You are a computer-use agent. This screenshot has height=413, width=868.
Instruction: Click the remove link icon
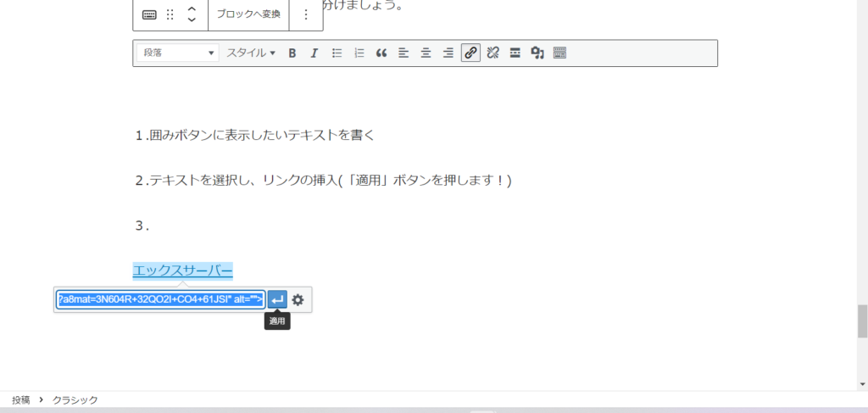pos(492,53)
